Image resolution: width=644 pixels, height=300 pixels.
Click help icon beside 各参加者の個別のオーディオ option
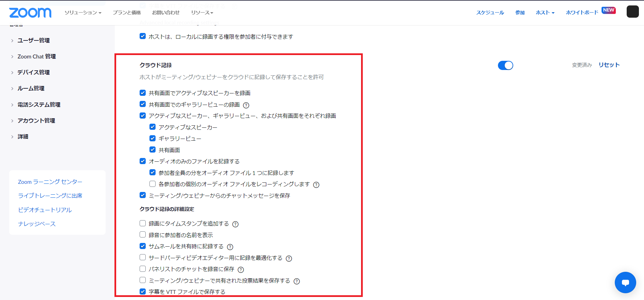[x=316, y=185]
